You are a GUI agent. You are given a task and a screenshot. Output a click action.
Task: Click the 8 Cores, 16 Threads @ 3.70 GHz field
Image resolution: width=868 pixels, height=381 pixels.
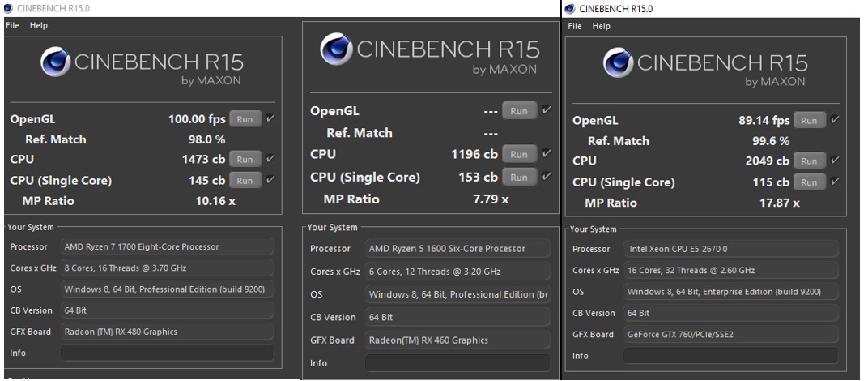[167, 268]
